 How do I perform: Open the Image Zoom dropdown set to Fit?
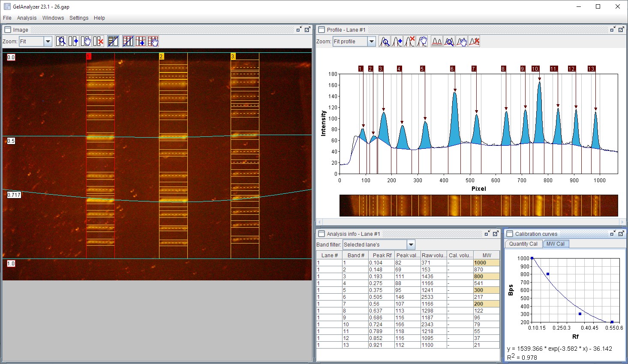tap(48, 42)
